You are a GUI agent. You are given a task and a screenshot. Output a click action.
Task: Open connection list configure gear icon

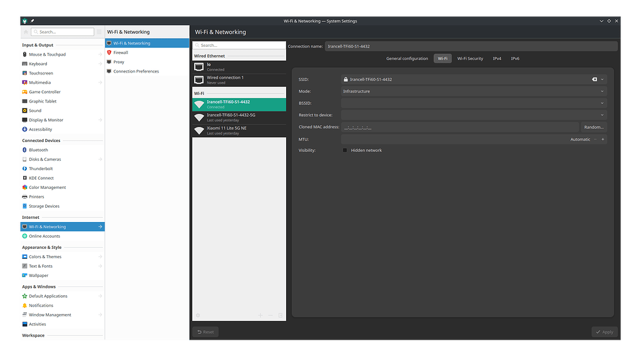(x=198, y=315)
